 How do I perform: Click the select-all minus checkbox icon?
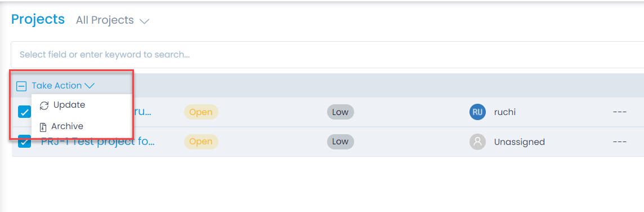(21, 86)
